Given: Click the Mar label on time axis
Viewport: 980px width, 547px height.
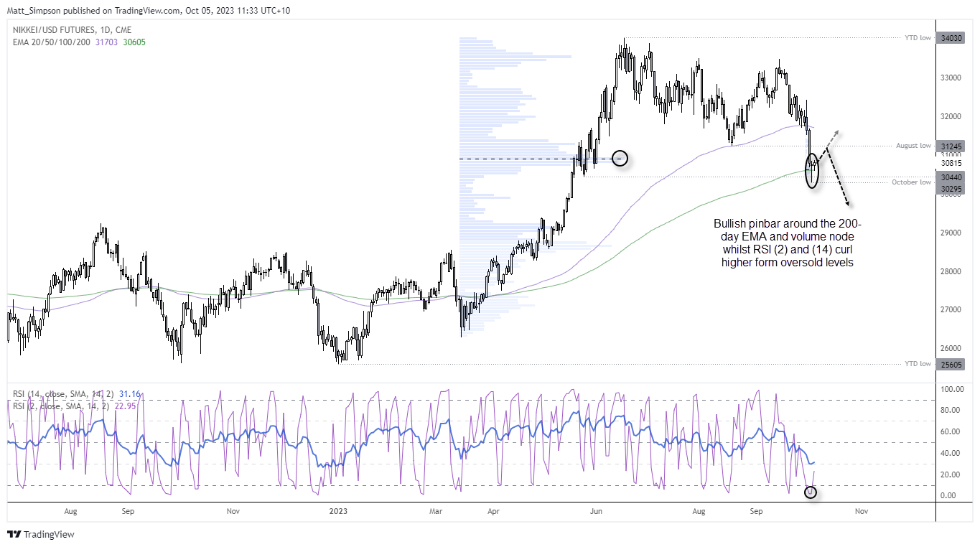Looking at the screenshot, I should point(435,512).
